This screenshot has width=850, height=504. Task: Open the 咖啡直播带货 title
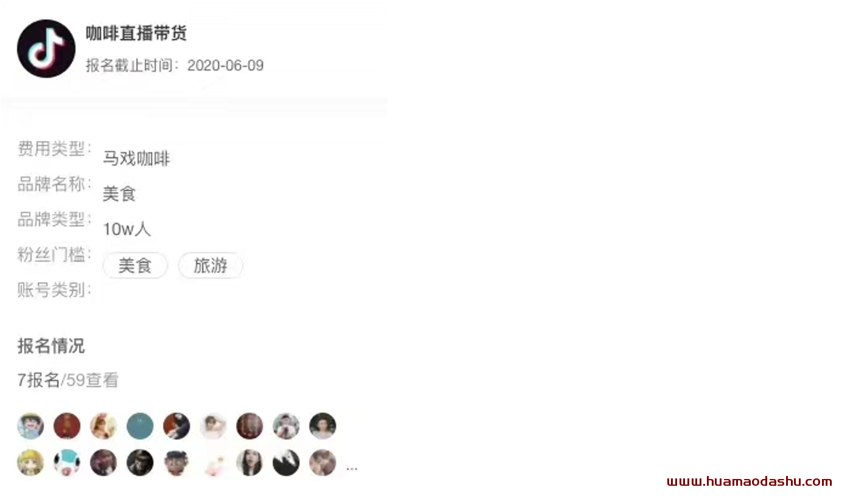pyautogui.click(x=136, y=33)
